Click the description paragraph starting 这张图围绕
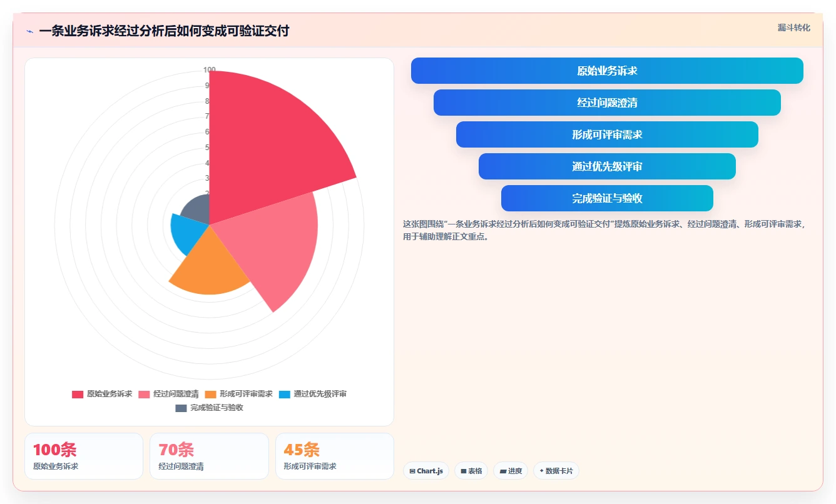 pos(604,230)
